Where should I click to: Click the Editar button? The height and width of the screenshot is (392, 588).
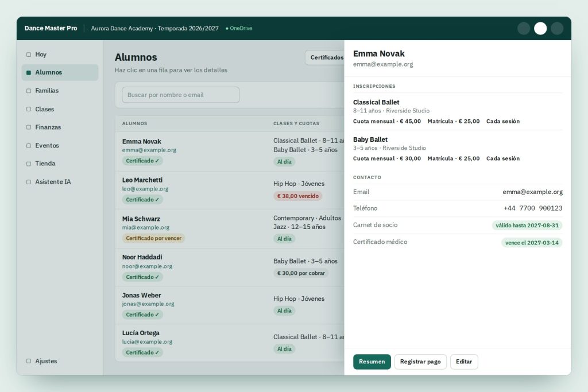tap(464, 362)
